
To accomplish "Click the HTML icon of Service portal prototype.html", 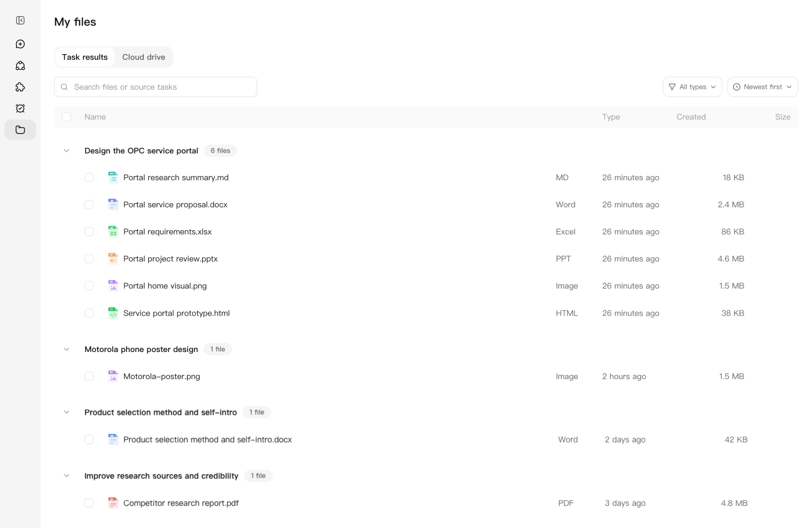I will [113, 313].
